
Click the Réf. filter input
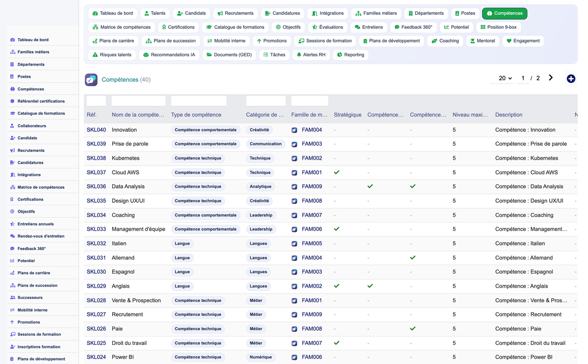click(96, 101)
